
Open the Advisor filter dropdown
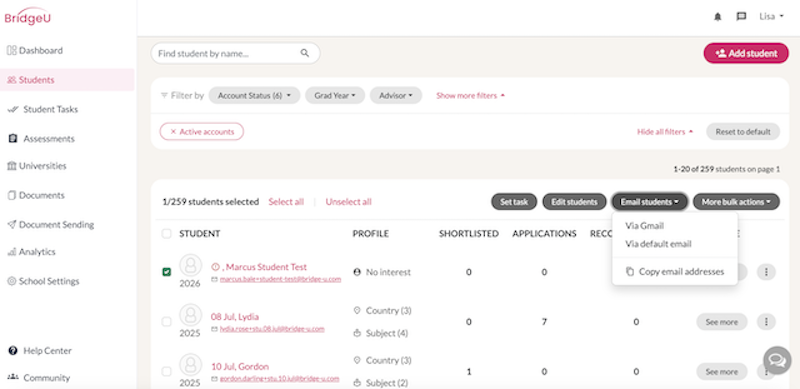click(396, 95)
